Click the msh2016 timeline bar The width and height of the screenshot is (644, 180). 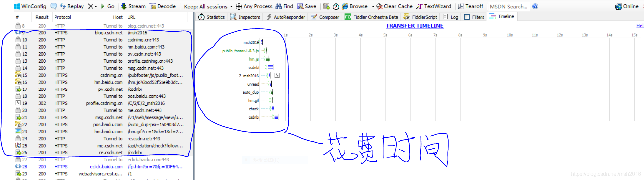click(262, 42)
